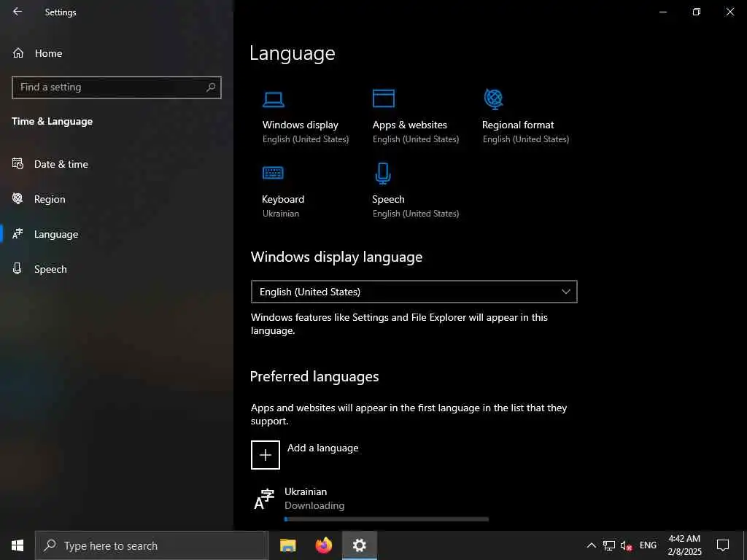The width and height of the screenshot is (747, 560).
Task: Click the Find a setting search field
Action: point(117,87)
